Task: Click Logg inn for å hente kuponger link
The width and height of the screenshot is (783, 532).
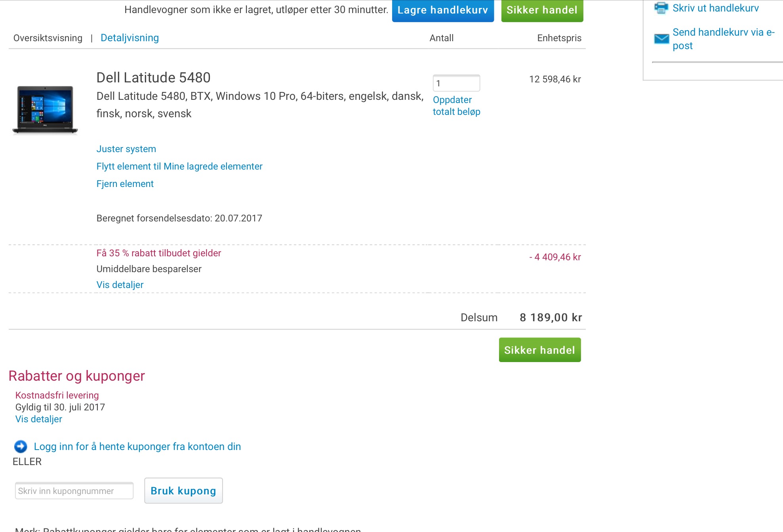Action: click(x=137, y=446)
